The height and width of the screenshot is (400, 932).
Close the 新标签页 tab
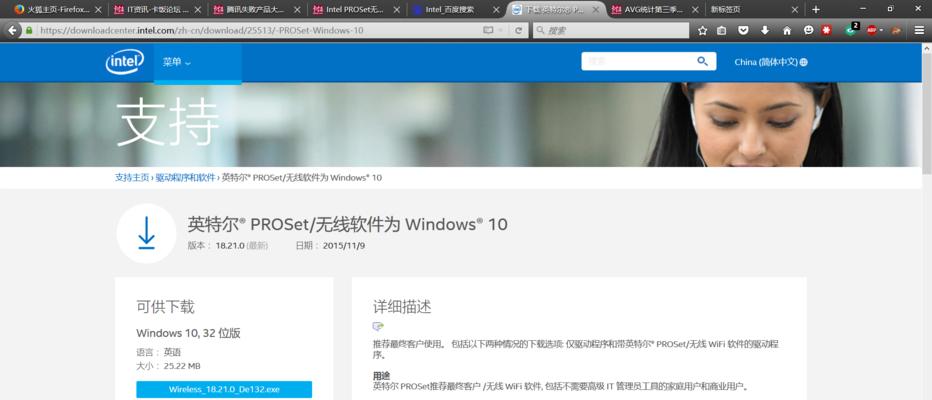coord(795,10)
